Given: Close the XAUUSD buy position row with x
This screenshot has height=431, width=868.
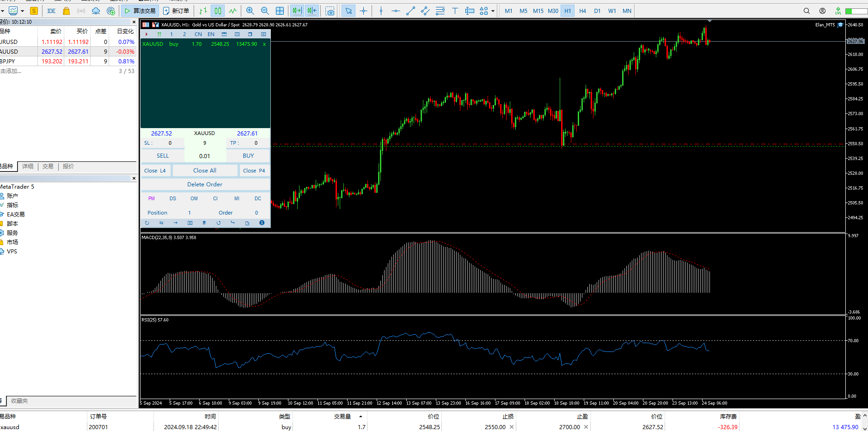Looking at the screenshot, I should 264,44.
